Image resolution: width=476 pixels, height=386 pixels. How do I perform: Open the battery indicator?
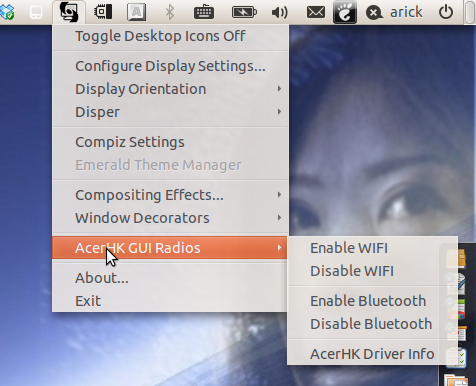click(244, 12)
